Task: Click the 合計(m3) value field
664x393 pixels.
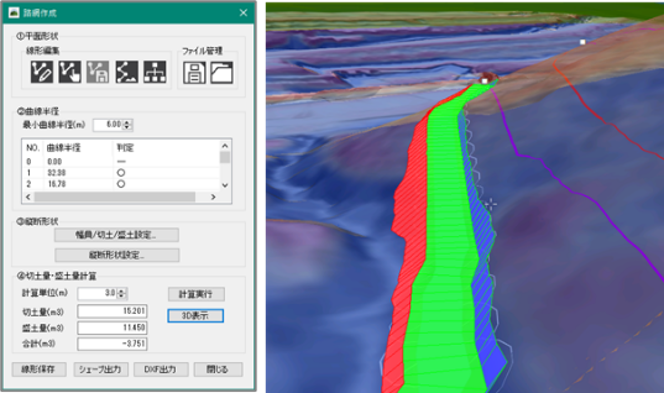Action: (x=112, y=344)
